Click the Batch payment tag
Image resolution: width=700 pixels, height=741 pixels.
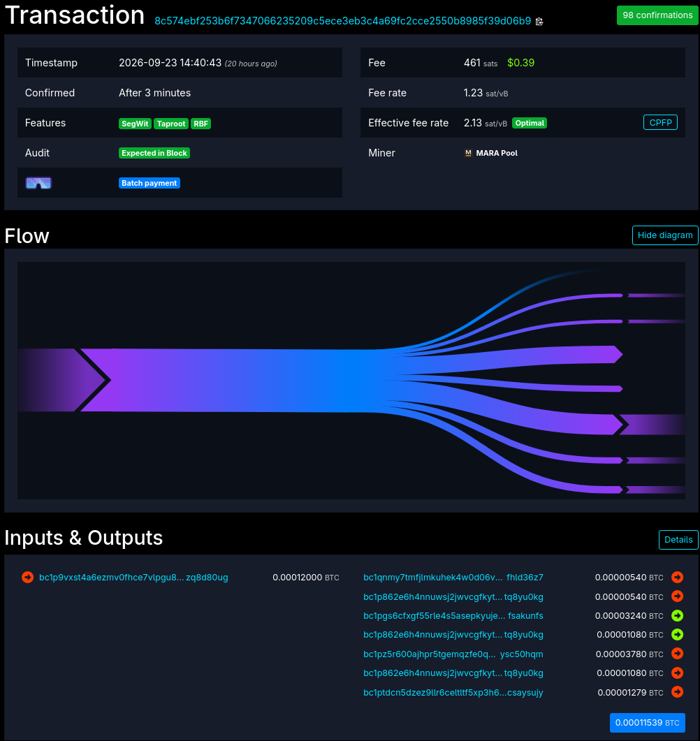point(150,183)
